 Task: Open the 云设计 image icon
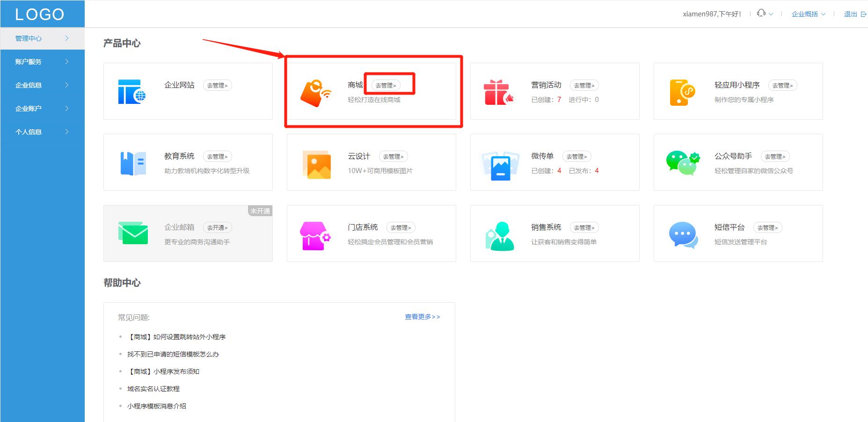(x=315, y=162)
